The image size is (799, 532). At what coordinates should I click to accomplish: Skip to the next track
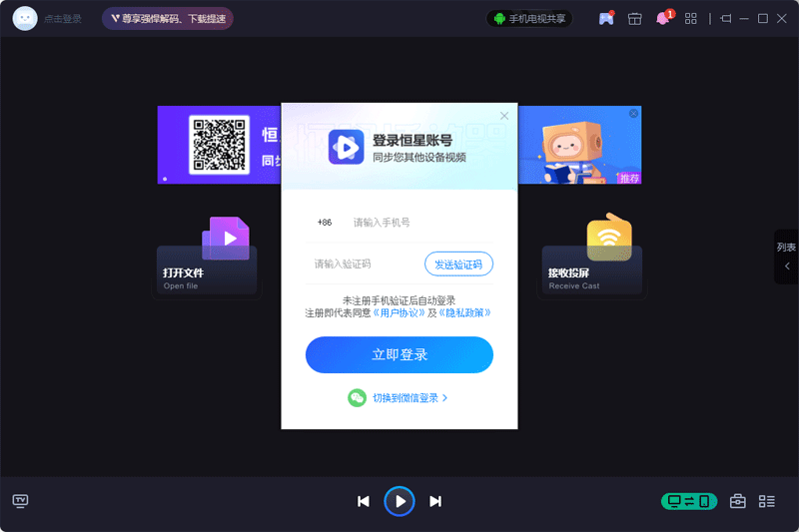(x=435, y=501)
